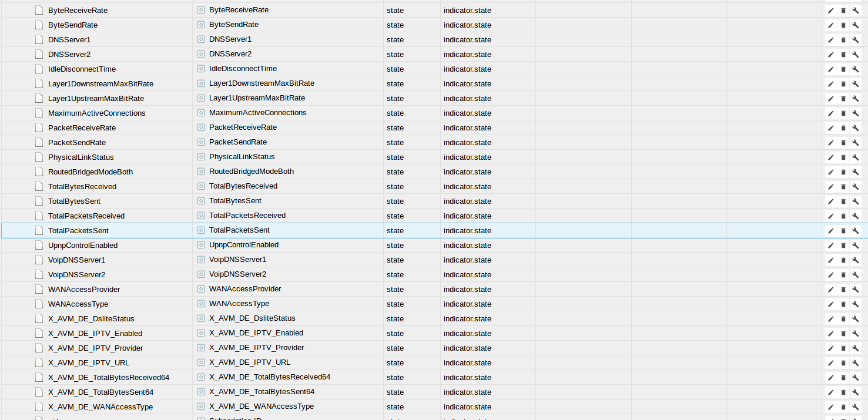Open wrench settings for WANAccessType
Screen dimensions: 868x420
(x=855, y=304)
